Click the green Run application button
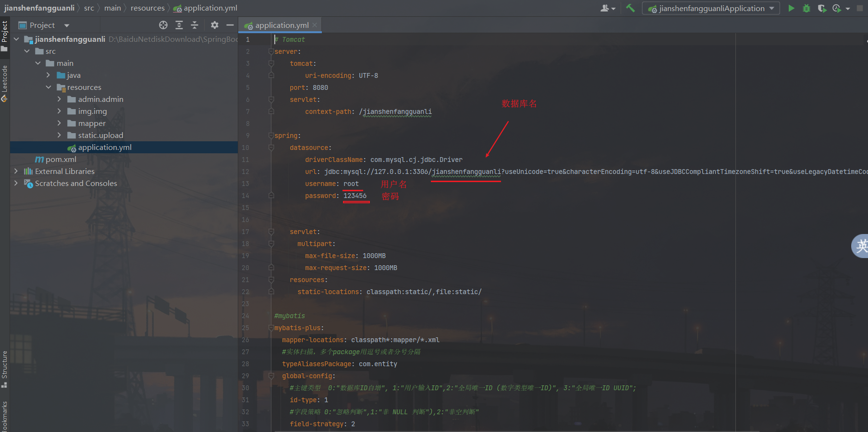This screenshot has height=432, width=868. 791,8
